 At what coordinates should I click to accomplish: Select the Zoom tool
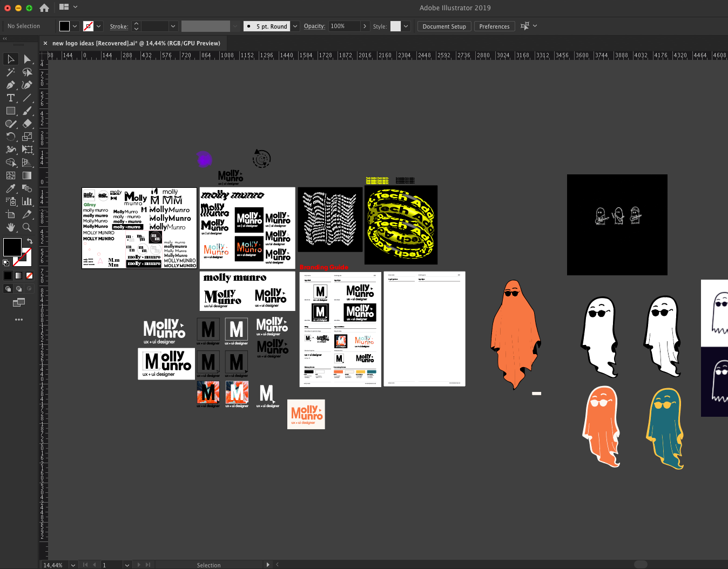(27, 227)
